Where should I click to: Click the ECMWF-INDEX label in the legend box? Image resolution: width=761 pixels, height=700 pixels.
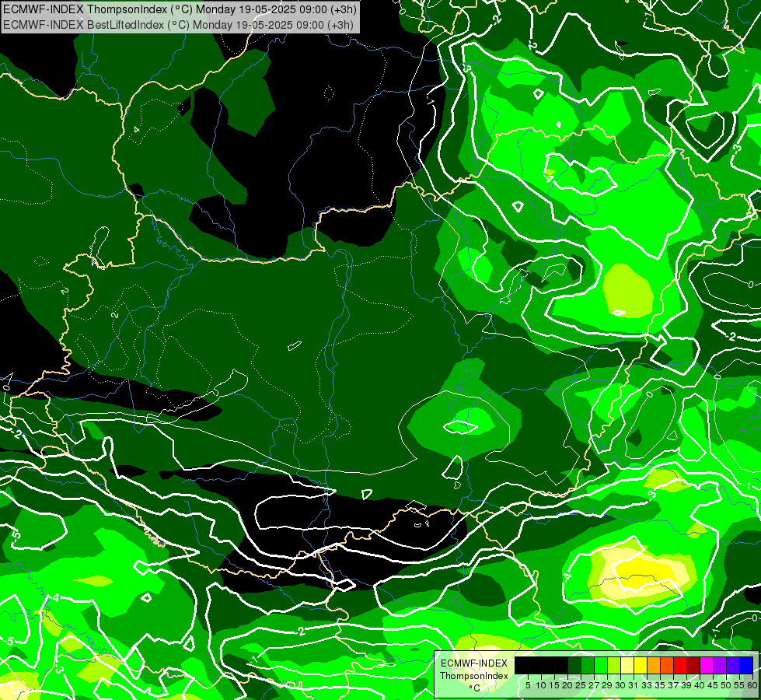(474, 663)
